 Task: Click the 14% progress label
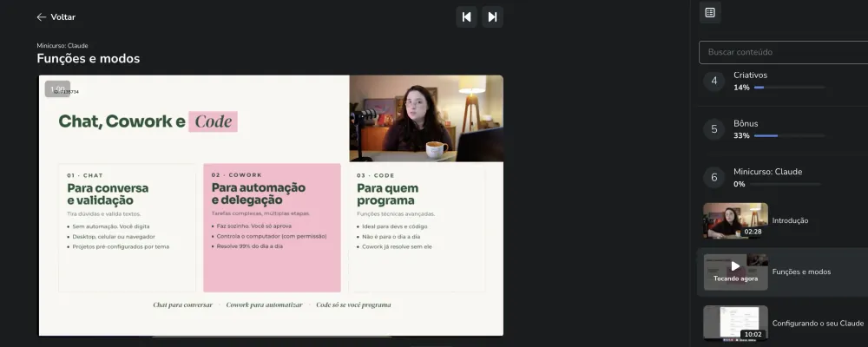click(x=741, y=88)
